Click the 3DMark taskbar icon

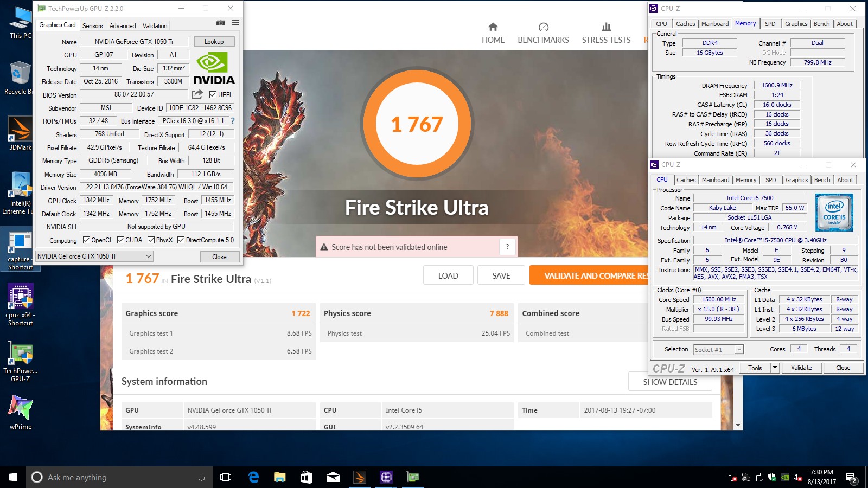tap(360, 477)
